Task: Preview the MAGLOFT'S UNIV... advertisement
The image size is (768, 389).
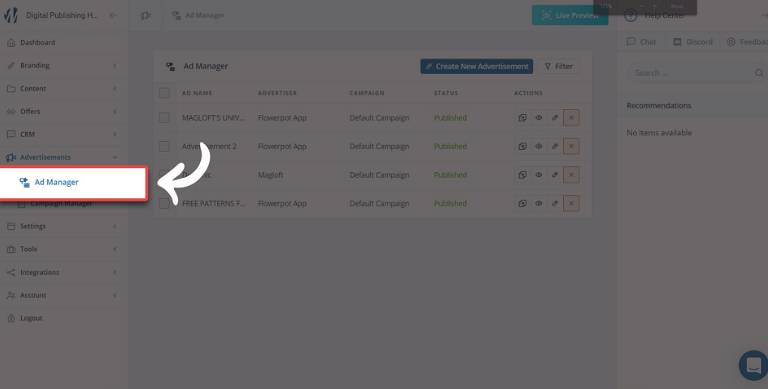Action: tap(539, 118)
